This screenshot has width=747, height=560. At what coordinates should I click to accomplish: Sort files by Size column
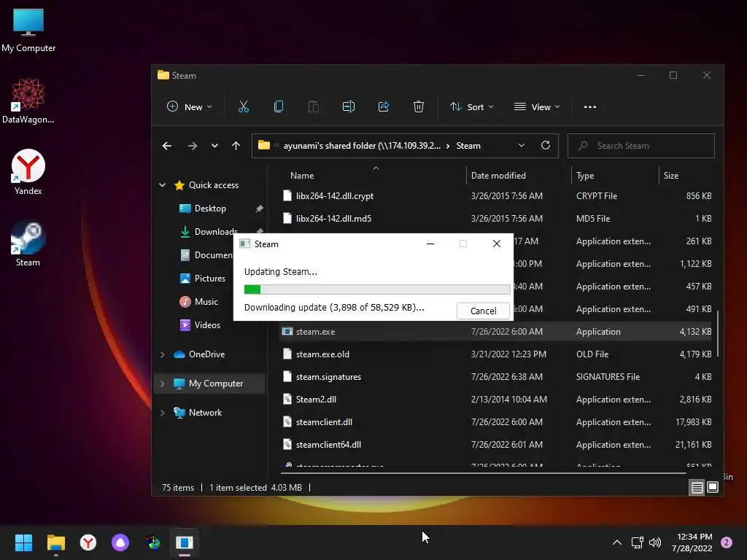coord(671,175)
